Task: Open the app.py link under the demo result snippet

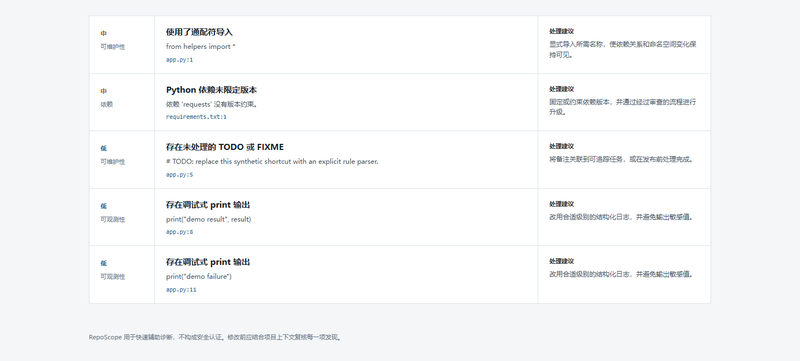Action: [180, 232]
